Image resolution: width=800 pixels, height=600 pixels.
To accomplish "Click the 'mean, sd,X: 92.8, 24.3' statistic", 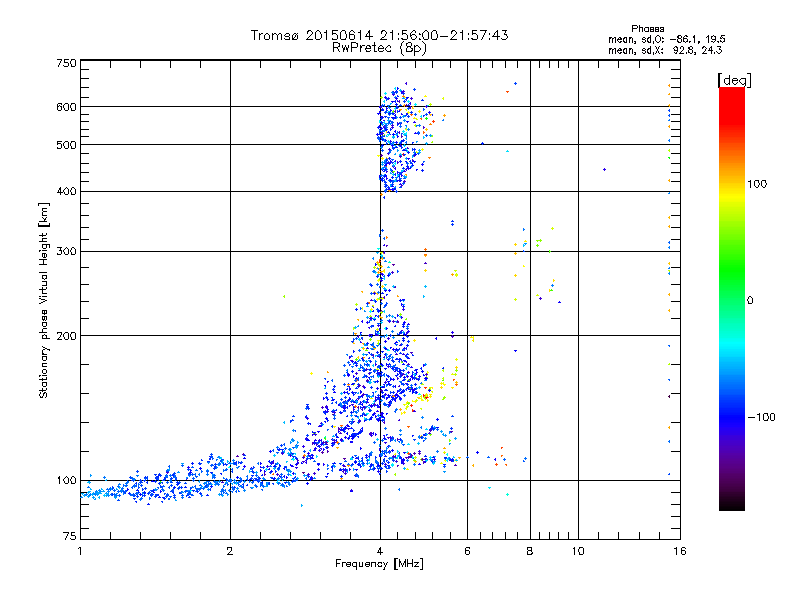I will pos(665,50).
